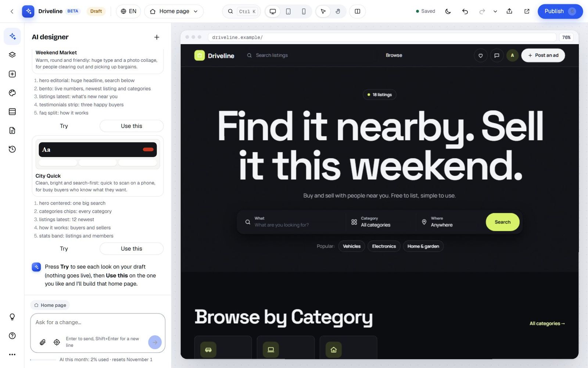
Task: Open the more options ellipsis in sidebar
Action: click(12, 354)
